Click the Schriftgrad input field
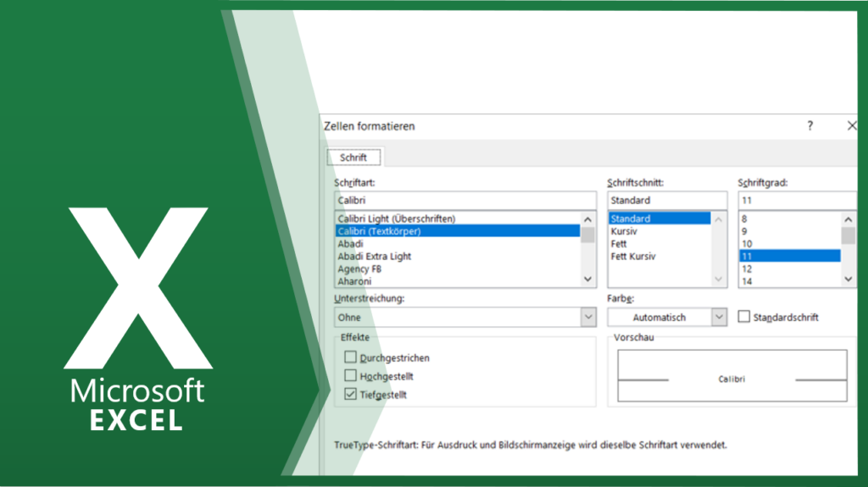This screenshot has width=868, height=487. coord(797,201)
